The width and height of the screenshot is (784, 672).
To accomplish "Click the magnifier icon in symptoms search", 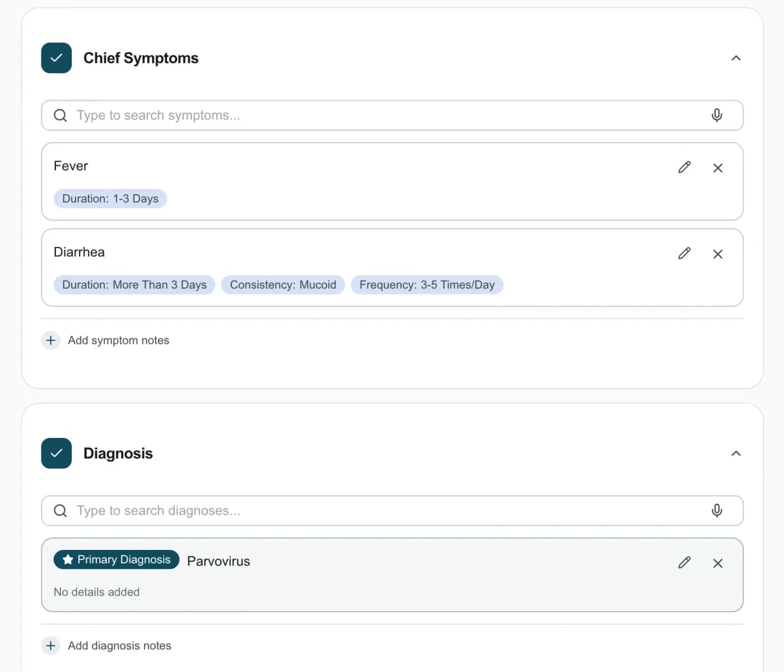I will pos(60,115).
